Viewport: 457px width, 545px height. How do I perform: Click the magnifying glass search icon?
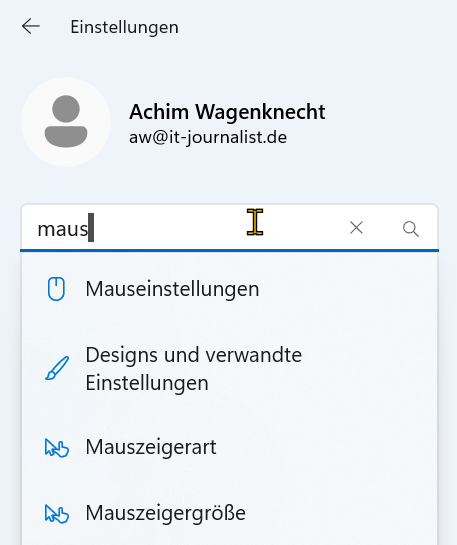pos(411,229)
